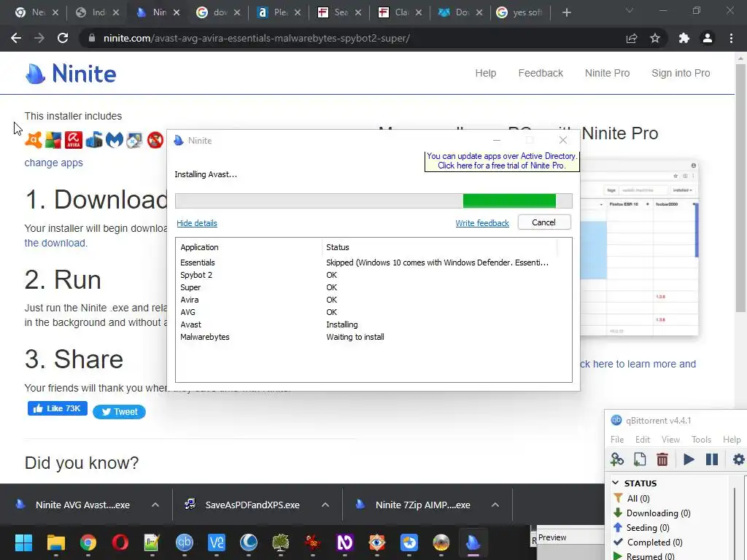Image resolution: width=747 pixels, height=560 pixels.
Task: Click qBittorrent delete trash icon
Action: 662,459
